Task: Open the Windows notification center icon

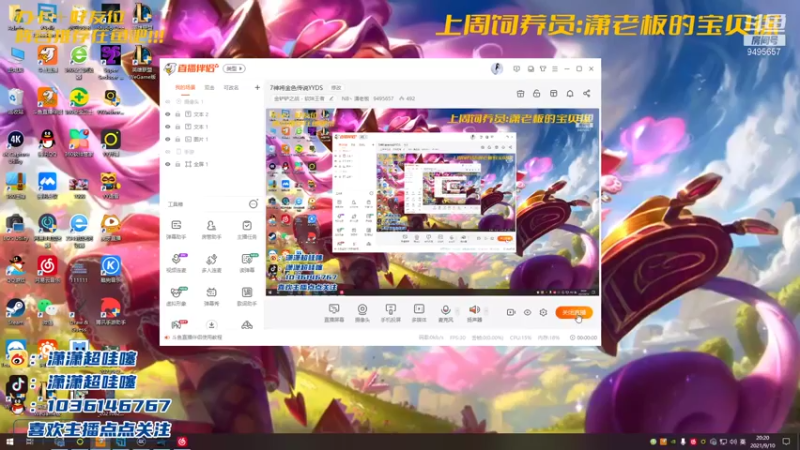Action: click(786, 442)
